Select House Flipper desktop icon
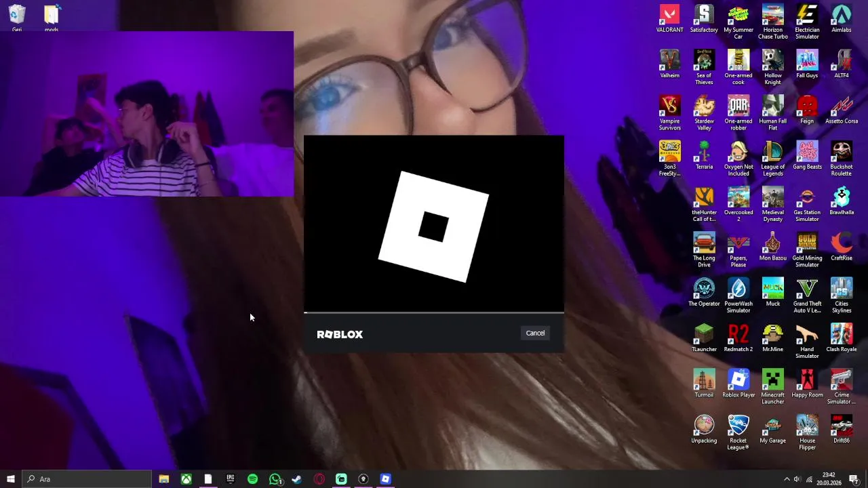 tap(807, 432)
